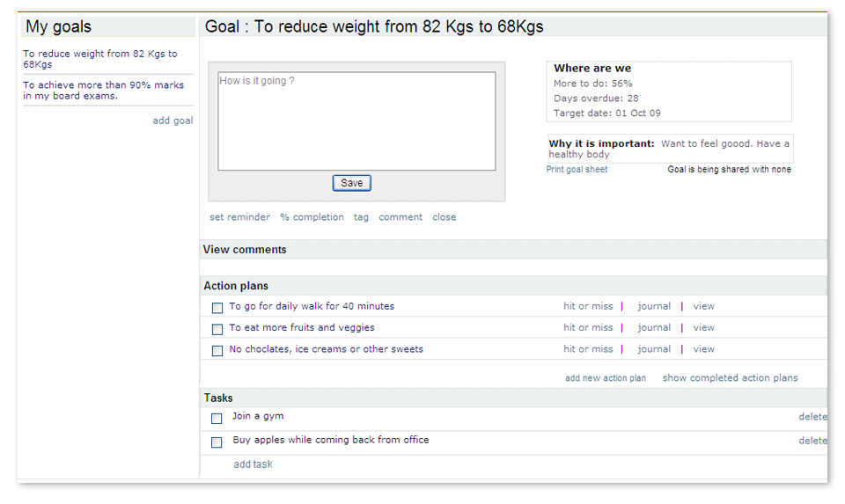Show completed action plans
Screen dimensions: 845x504
click(730, 378)
